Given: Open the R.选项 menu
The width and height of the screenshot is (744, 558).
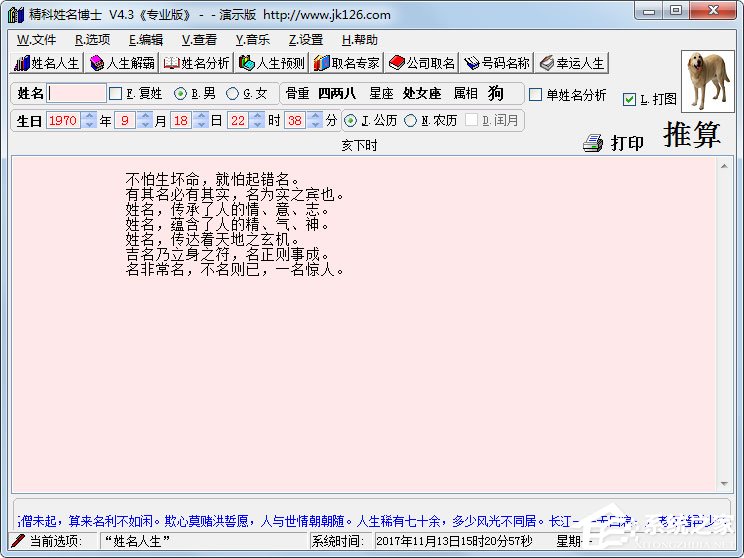Looking at the screenshot, I should click(x=93, y=40).
